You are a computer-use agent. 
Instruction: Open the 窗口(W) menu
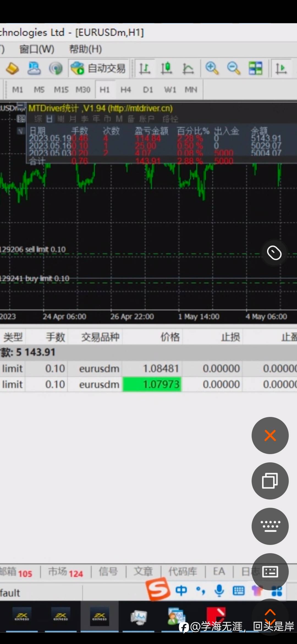point(37,49)
